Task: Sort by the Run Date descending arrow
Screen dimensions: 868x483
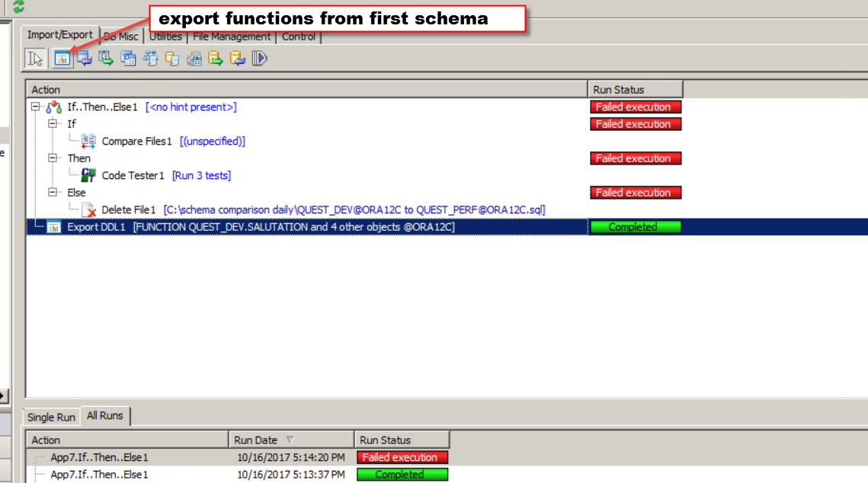Action: [x=290, y=440]
